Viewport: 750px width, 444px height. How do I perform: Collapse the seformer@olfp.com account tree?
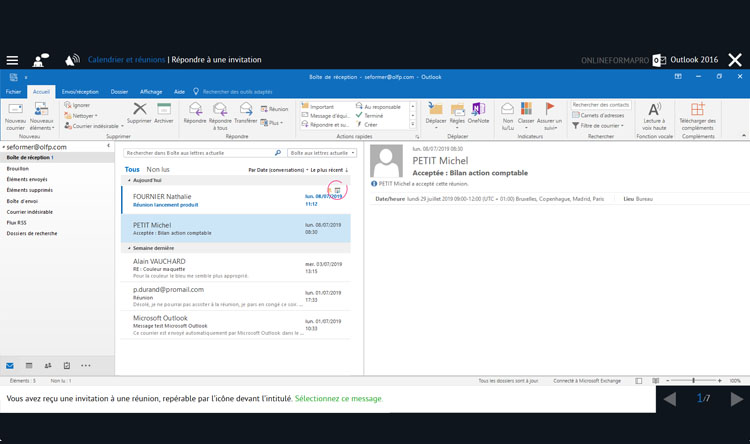tap(3, 147)
